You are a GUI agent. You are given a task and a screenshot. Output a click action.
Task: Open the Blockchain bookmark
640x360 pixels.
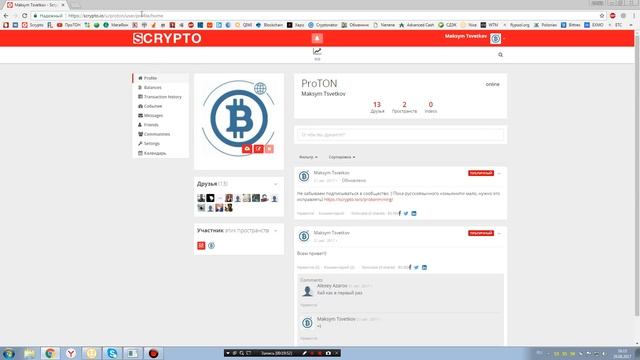[269, 25]
